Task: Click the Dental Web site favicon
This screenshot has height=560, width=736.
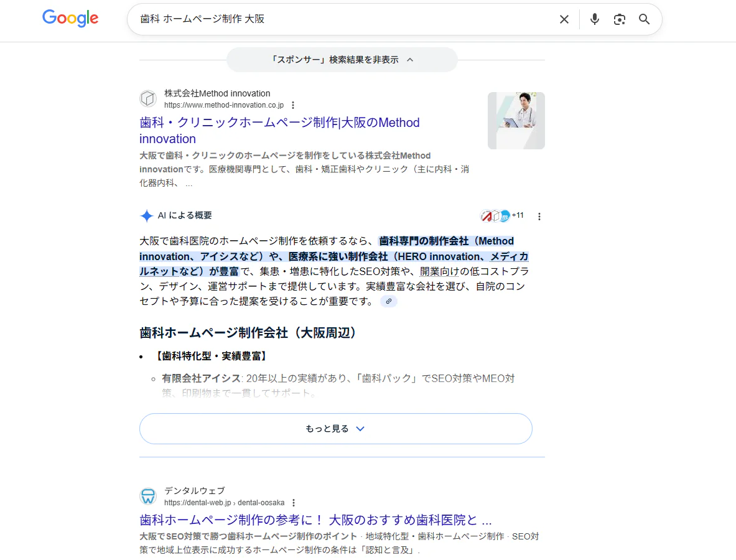Action: click(148, 496)
